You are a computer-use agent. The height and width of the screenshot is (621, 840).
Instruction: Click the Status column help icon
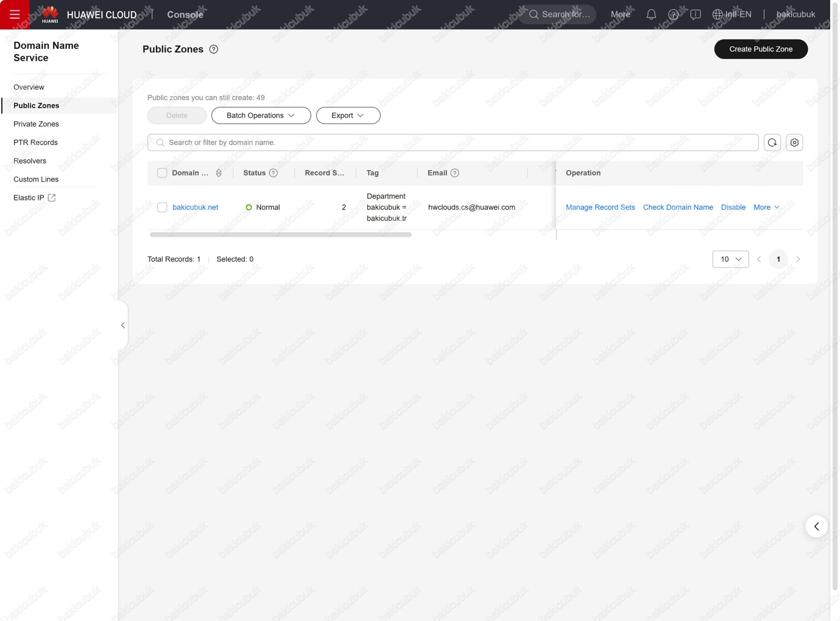(x=273, y=173)
